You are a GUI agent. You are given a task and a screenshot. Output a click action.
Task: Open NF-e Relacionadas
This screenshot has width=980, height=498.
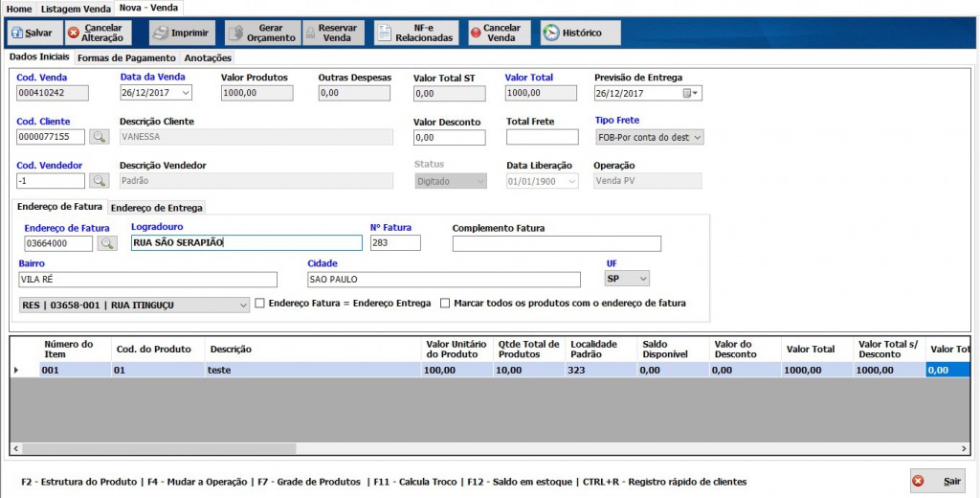pos(416,33)
